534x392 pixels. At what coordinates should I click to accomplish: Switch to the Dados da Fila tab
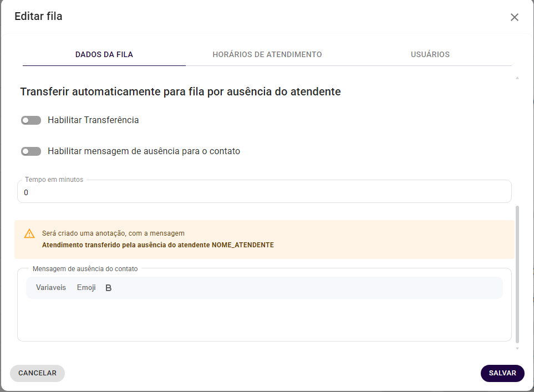[104, 55]
